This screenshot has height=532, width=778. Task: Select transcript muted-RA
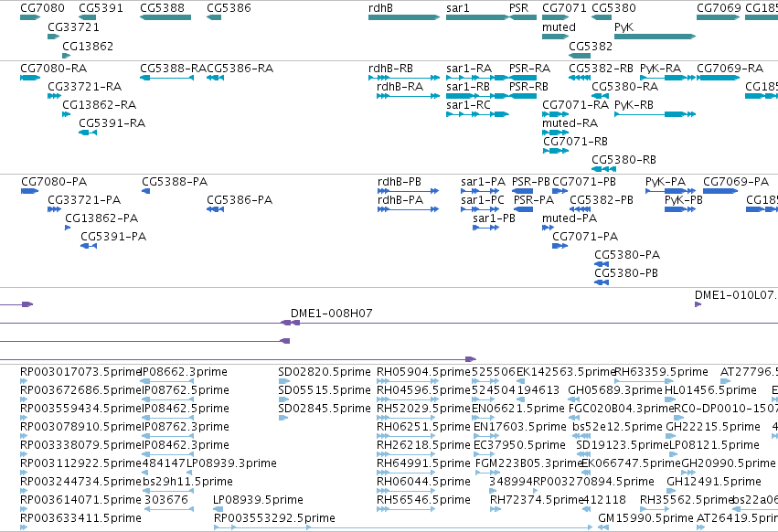click(570, 123)
